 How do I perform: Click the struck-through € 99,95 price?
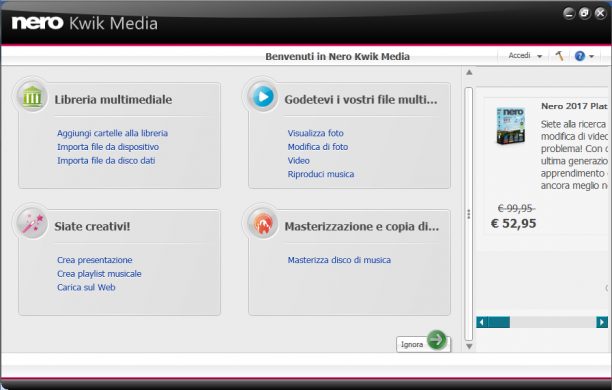coord(516,208)
